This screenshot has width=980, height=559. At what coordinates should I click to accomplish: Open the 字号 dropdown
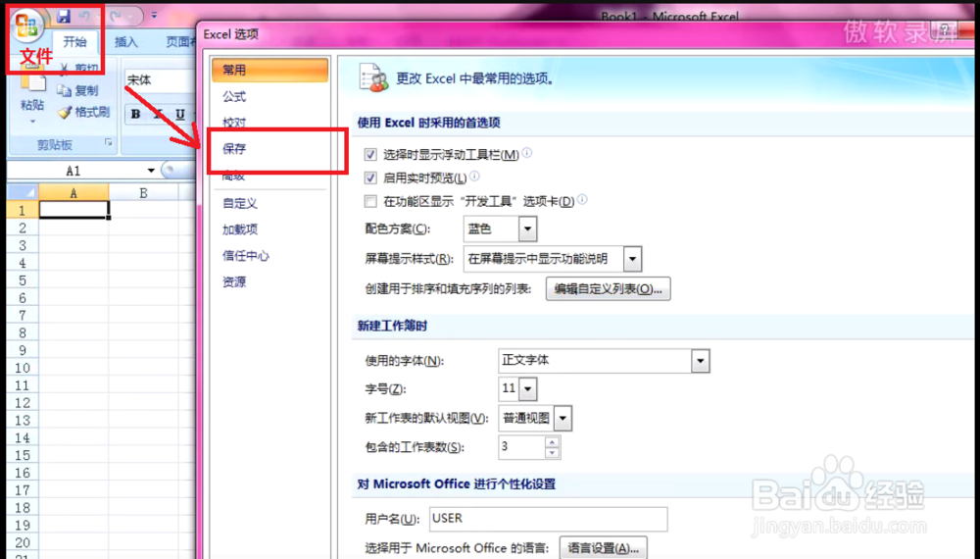(x=528, y=389)
